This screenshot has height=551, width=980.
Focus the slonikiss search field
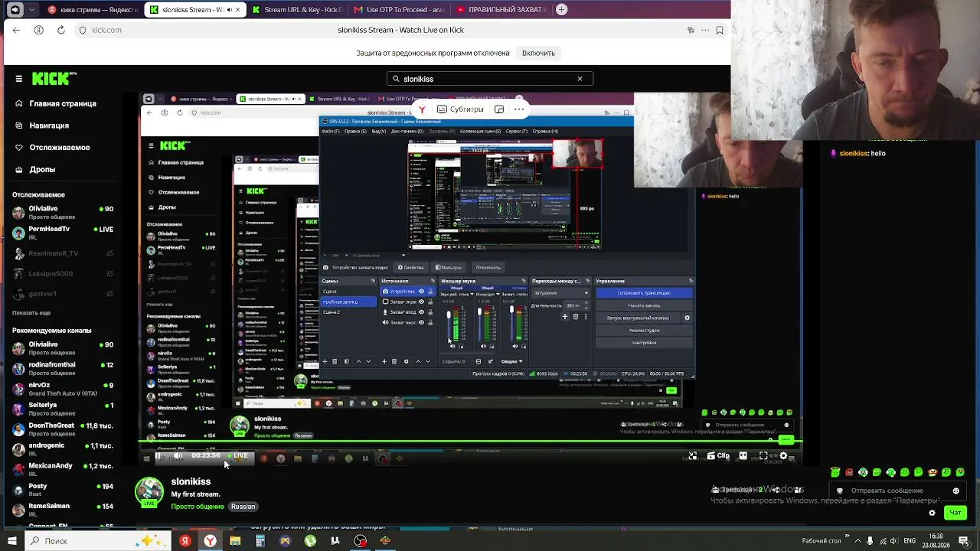coord(489,78)
